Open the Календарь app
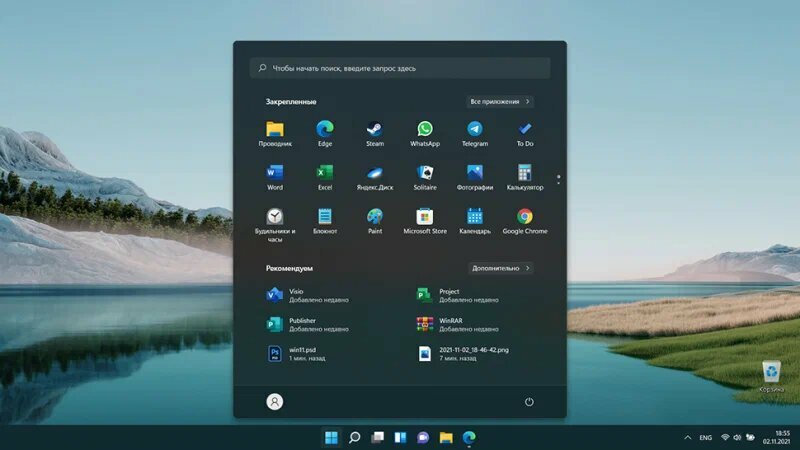The width and height of the screenshot is (800, 450). pyautogui.click(x=474, y=221)
